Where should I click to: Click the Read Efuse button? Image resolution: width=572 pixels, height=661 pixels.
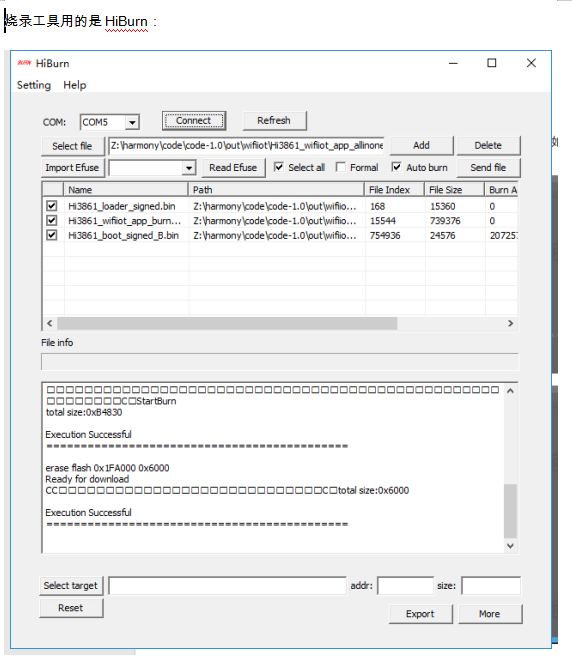pos(233,168)
